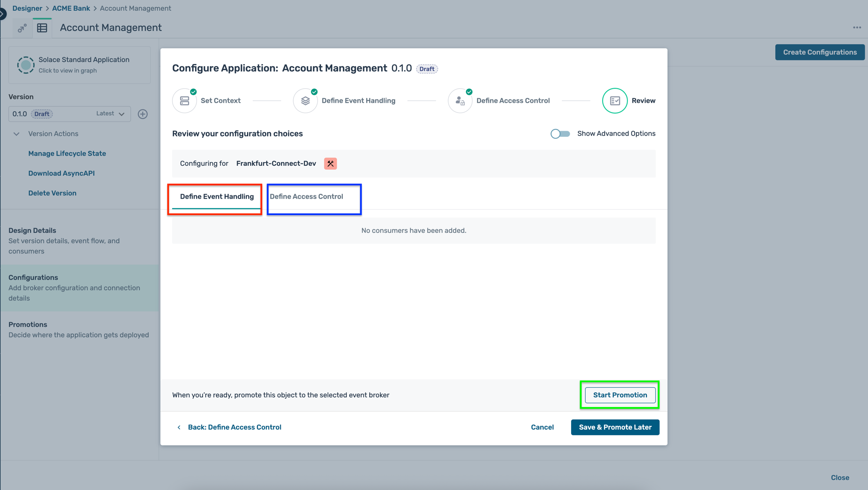This screenshot has width=868, height=490.
Task: Open the Define Event Handling tab
Action: pos(216,196)
